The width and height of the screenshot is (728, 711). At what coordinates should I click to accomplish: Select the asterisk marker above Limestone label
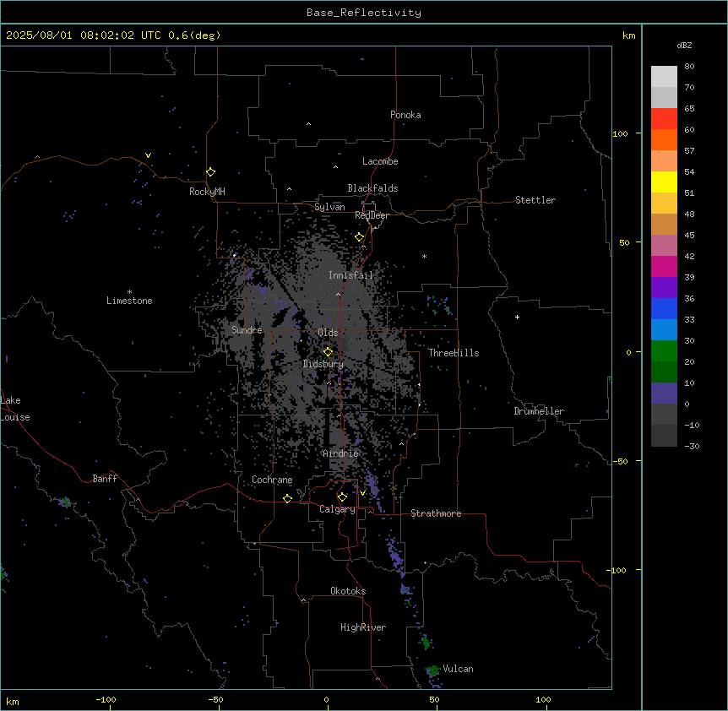[129, 292]
